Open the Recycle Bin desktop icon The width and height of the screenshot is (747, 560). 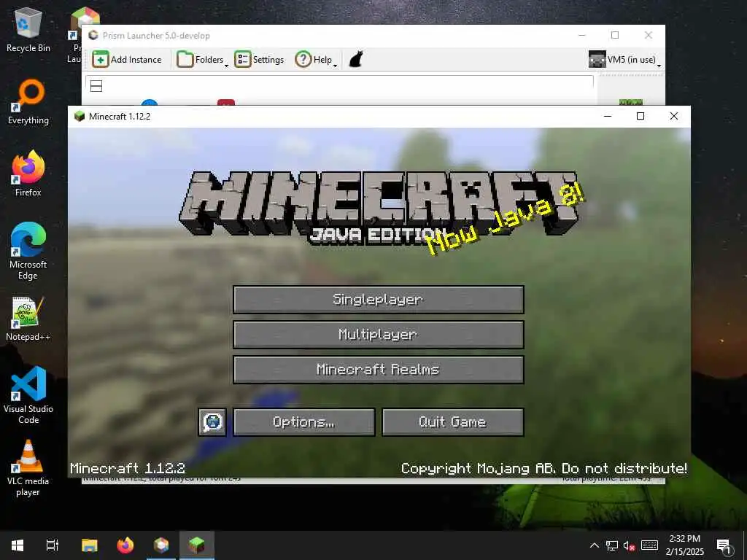pyautogui.click(x=28, y=30)
